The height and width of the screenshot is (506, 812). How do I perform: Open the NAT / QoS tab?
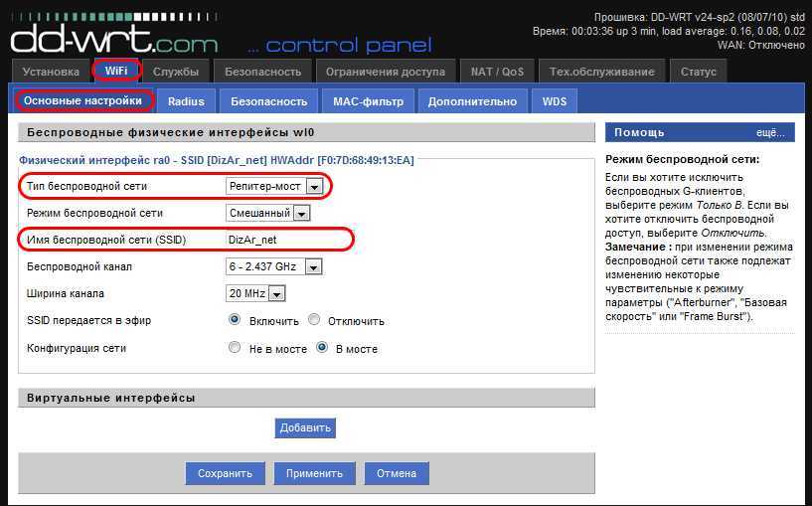(497, 72)
